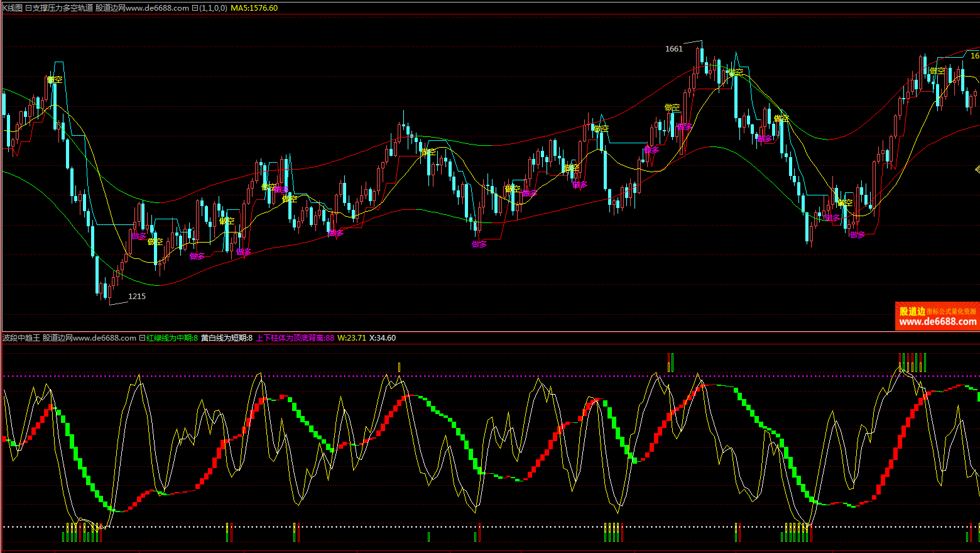Click the K线图 panel title
Image resolution: width=980 pixels, height=553 pixels.
pyautogui.click(x=13, y=8)
